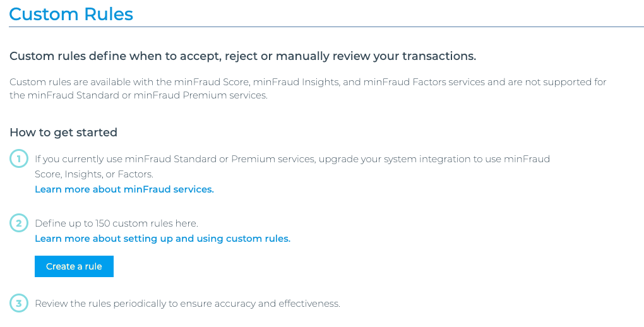Click the 'How to get started' heading
The height and width of the screenshot is (327, 644).
[63, 133]
